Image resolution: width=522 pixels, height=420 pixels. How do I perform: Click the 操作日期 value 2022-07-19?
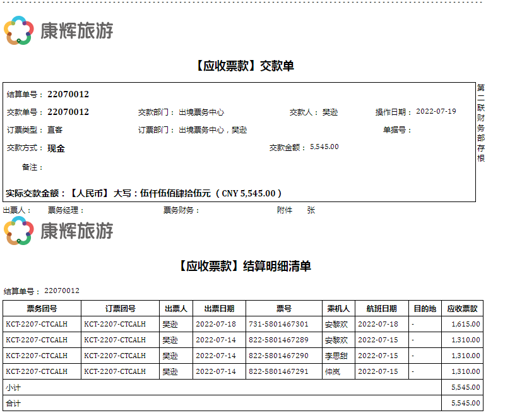[436, 112]
